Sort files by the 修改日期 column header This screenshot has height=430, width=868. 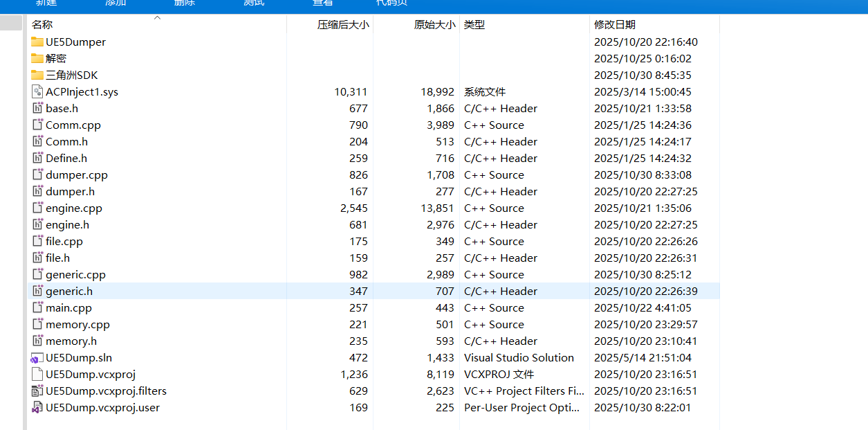(616, 24)
